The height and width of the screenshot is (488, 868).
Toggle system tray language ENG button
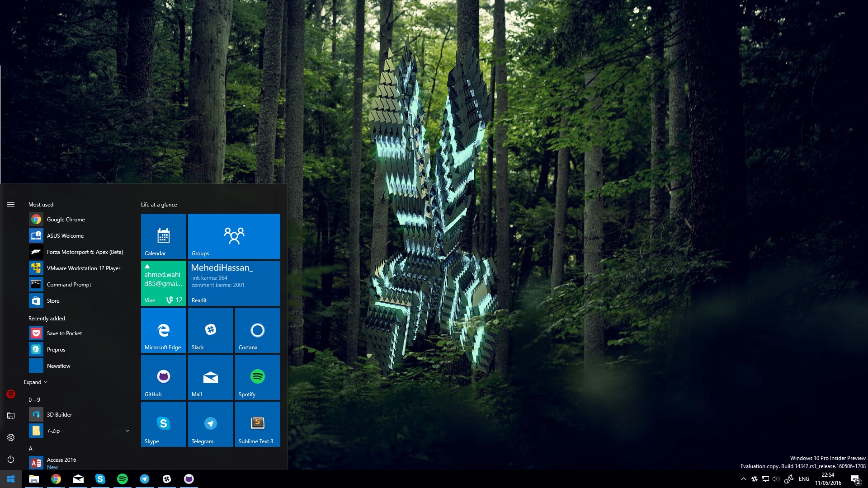pyautogui.click(x=805, y=479)
